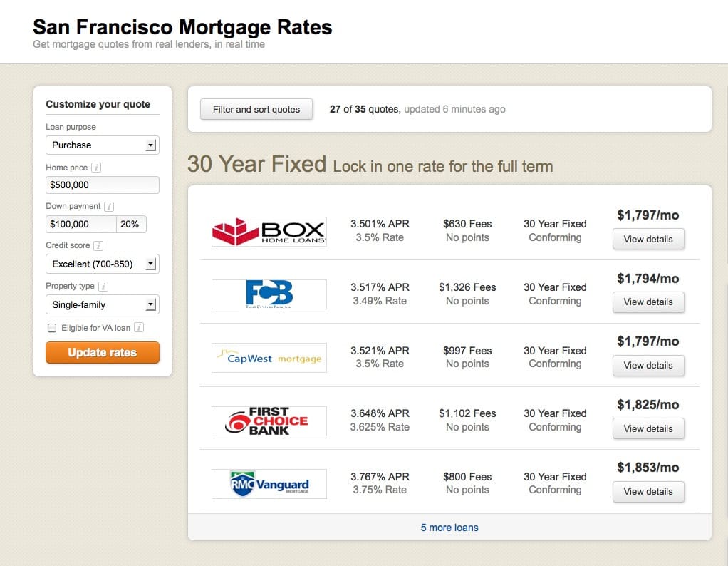
Task: Click the Down payment percentage field
Action: 131,225
